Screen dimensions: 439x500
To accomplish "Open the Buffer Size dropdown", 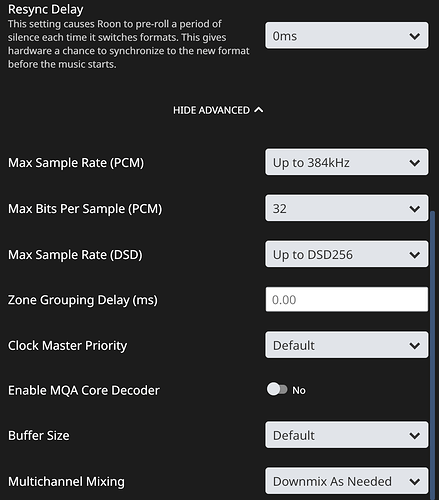I will pos(347,435).
